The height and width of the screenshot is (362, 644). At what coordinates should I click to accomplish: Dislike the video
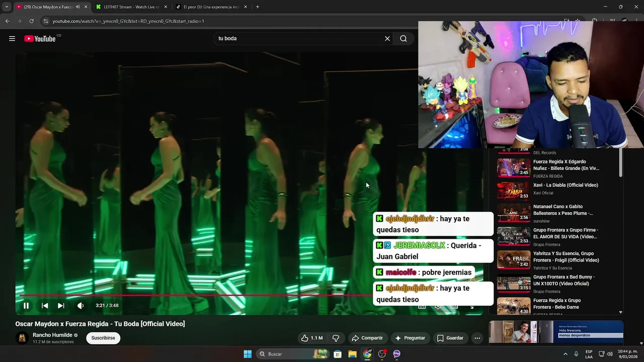tap(336, 338)
